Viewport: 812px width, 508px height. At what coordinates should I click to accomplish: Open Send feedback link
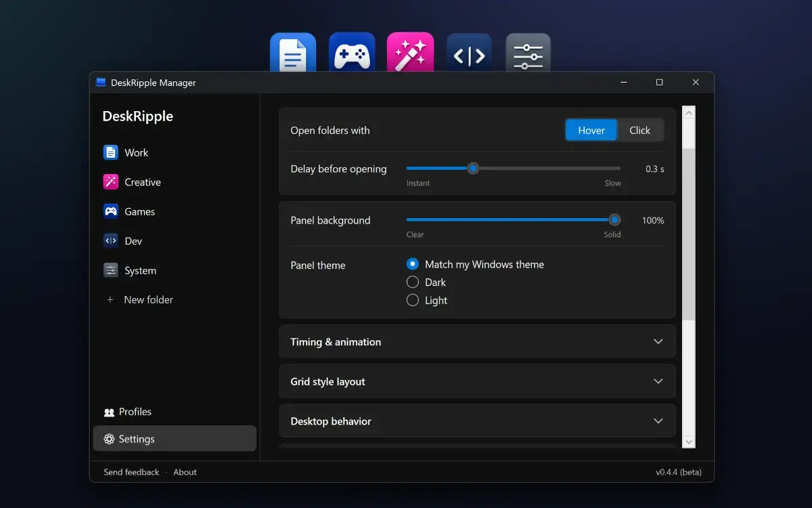pos(131,472)
